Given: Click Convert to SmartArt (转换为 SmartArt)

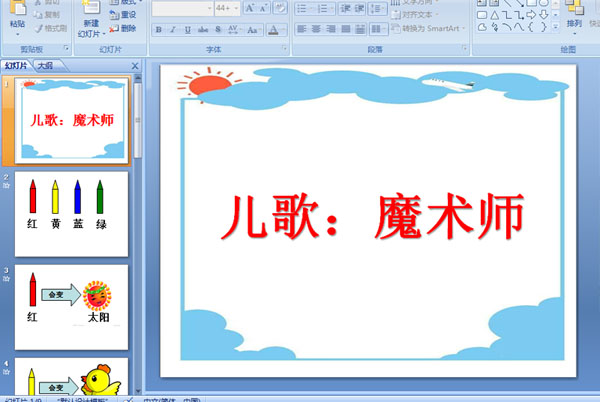Looking at the screenshot, I should click(x=432, y=28).
